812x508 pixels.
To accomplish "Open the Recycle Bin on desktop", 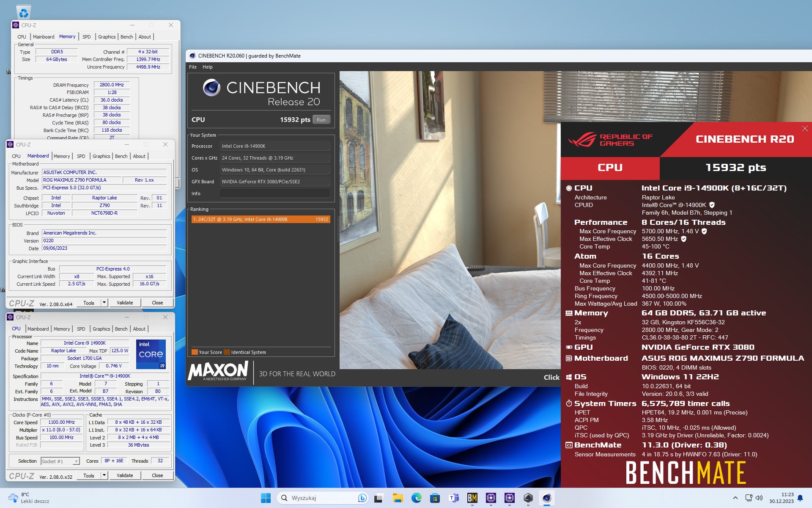I will (x=24, y=12).
